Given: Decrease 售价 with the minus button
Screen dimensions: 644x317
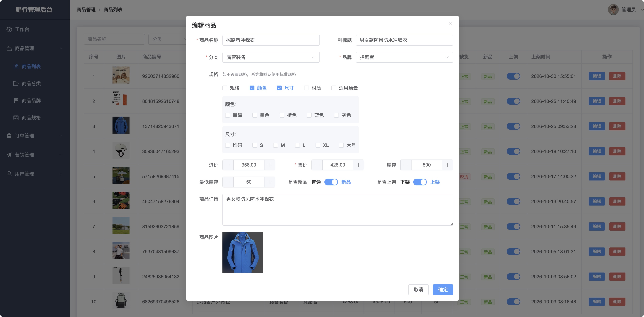Looking at the screenshot, I should tap(317, 165).
